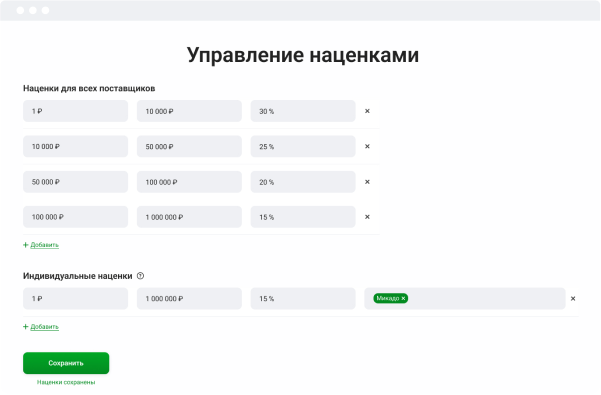Edit the 1 000 000 ₽ field in all-suppliers section
Image resolution: width=601 pixels, height=395 pixels.
[x=189, y=217]
